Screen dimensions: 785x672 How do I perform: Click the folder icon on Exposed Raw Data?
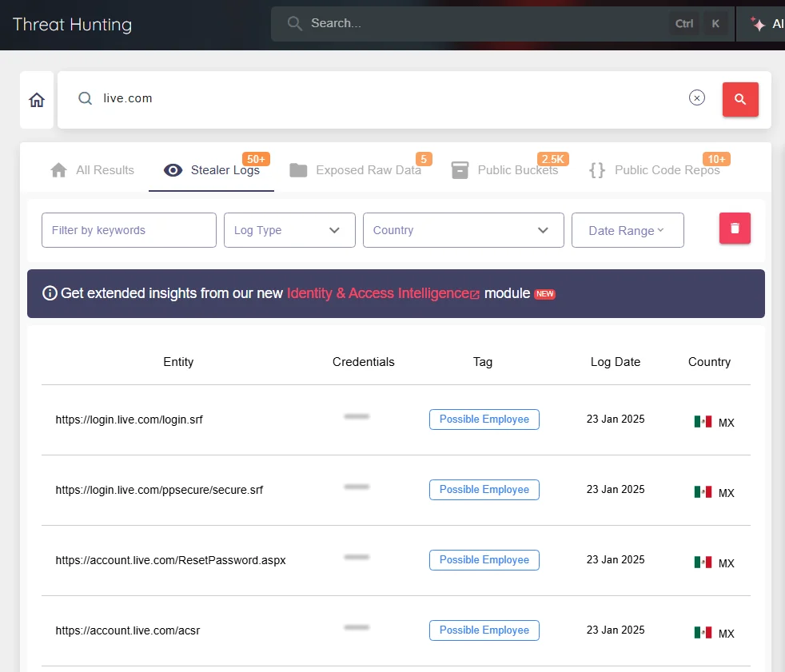(298, 170)
